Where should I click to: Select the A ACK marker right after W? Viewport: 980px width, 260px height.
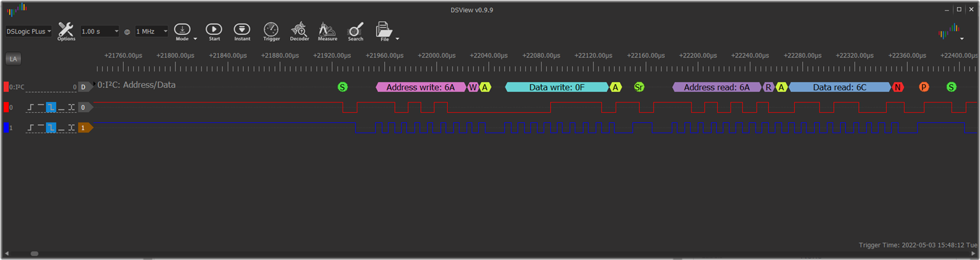point(485,87)
